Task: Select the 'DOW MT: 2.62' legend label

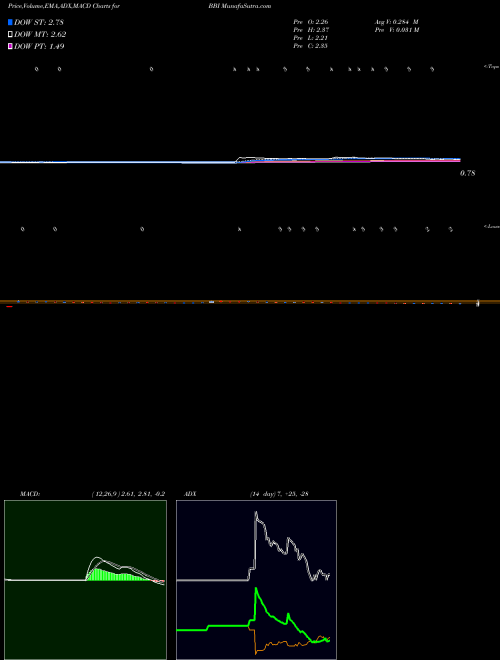Action: 40,35
